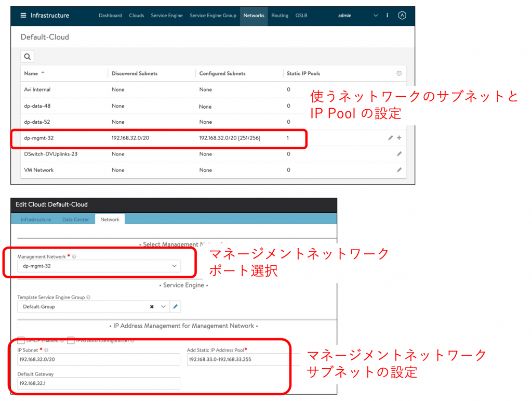Clear the Default-Group selection with X

152,307
